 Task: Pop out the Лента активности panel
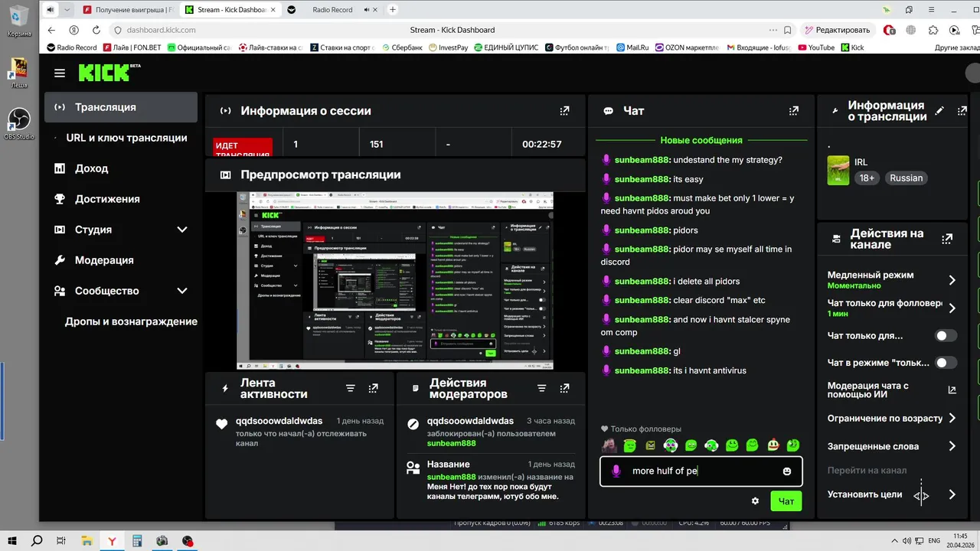pos(374,389)
